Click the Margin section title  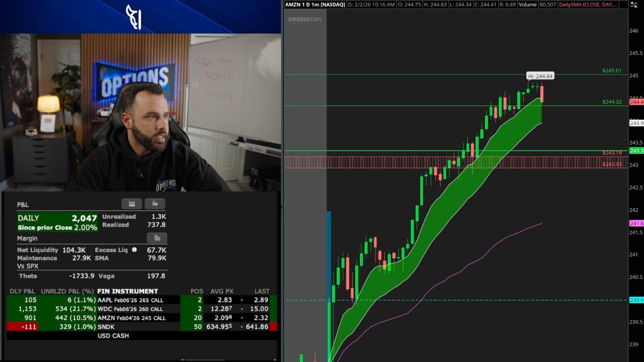pos(27,238)
